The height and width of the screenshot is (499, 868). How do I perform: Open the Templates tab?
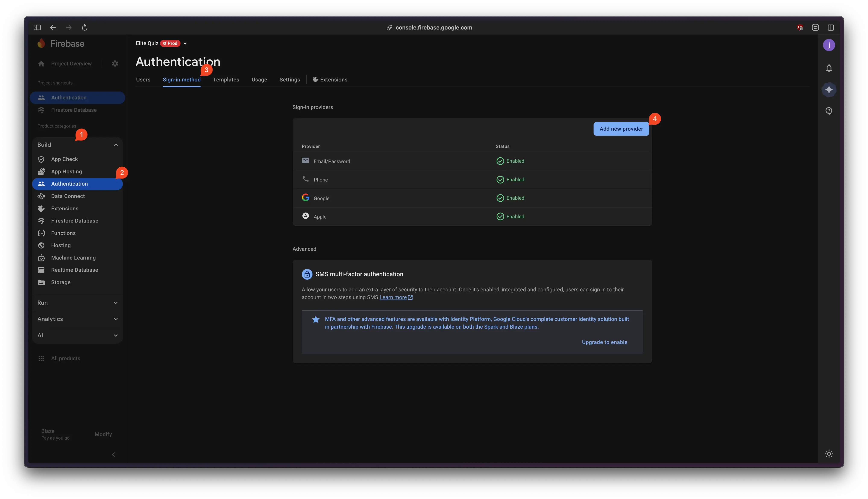pos(226,80)
